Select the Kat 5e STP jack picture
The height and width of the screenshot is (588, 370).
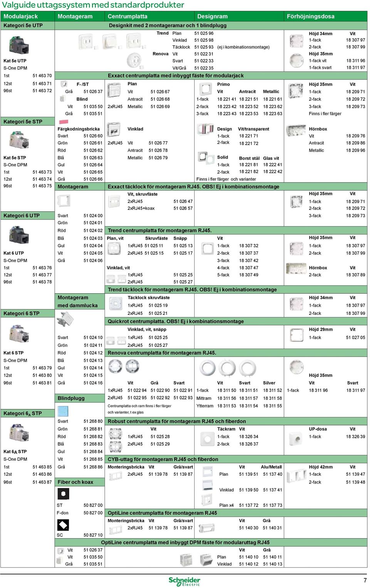pos(19,140)
